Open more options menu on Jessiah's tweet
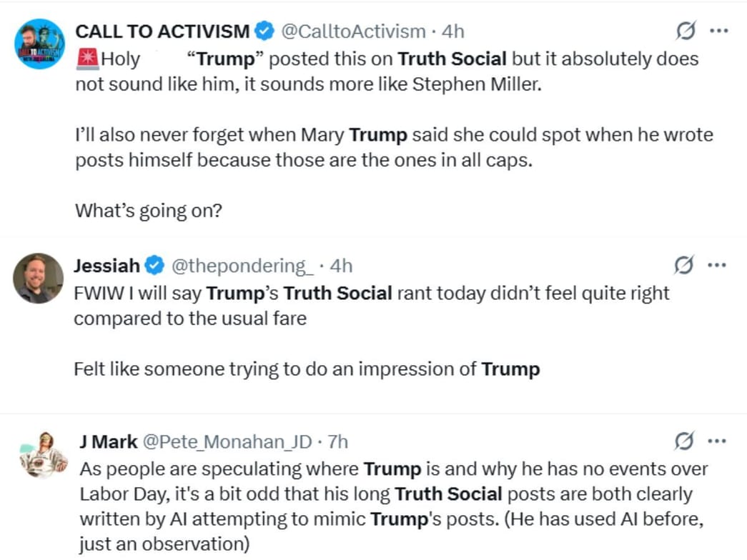747x560 pixels. click(716, 264)
